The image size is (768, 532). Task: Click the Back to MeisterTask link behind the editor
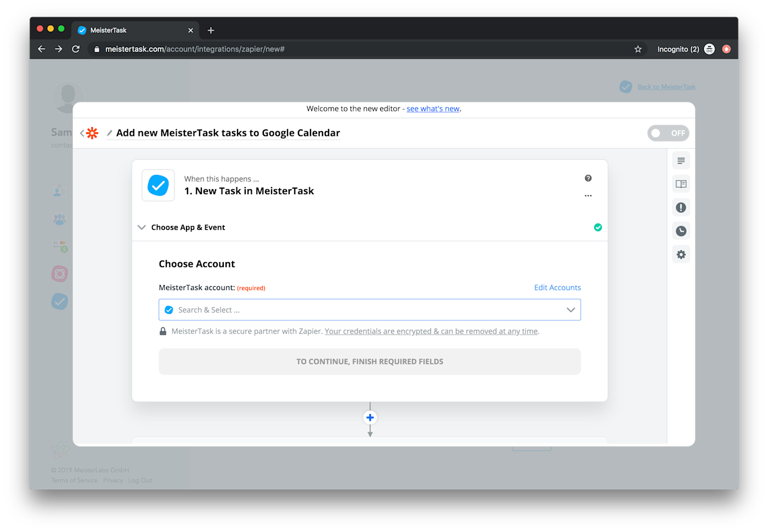(666, 87)
